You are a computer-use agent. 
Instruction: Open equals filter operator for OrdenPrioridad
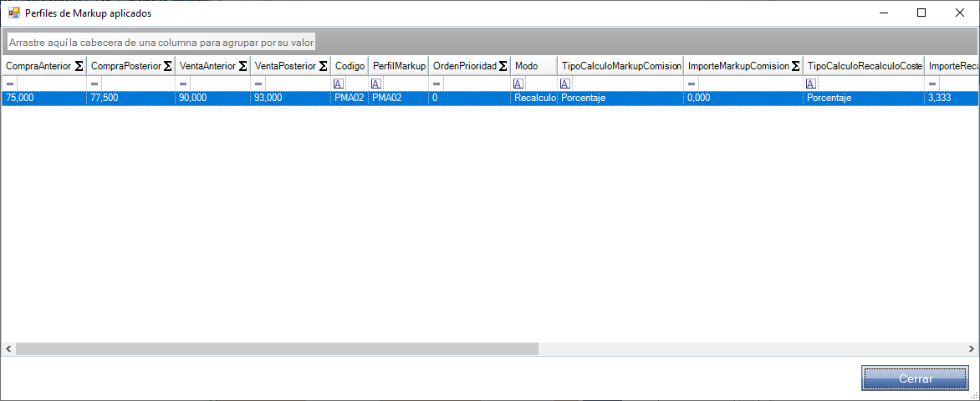click(436, 84)
